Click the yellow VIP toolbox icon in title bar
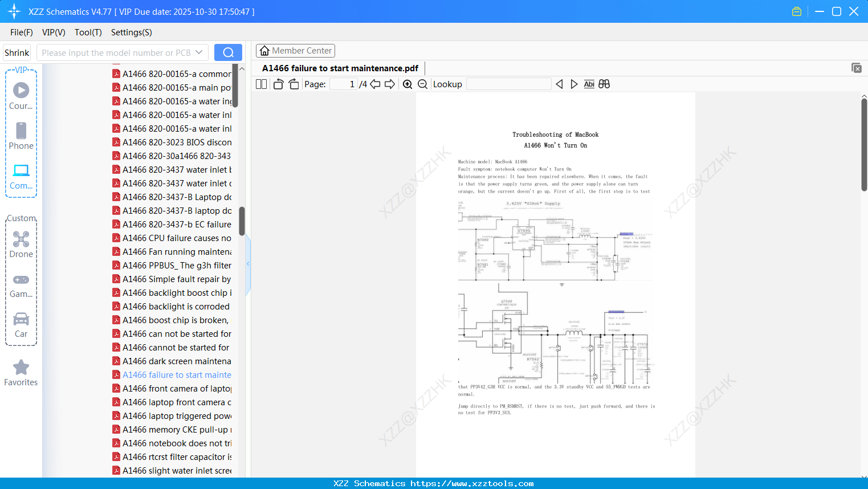The width and height of the screenshot is (868, 489). click(x=797, y=11)
